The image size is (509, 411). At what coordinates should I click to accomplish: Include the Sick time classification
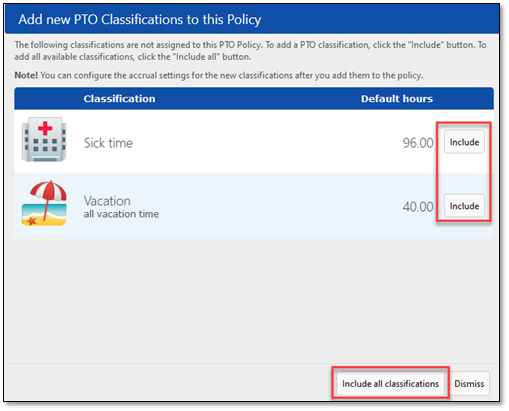[464, 142]
